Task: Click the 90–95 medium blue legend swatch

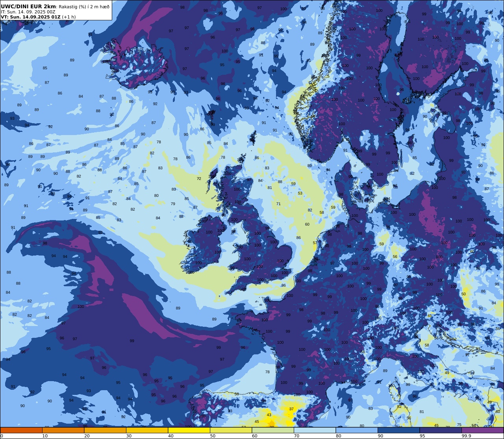Action: (x=398, y=430)
